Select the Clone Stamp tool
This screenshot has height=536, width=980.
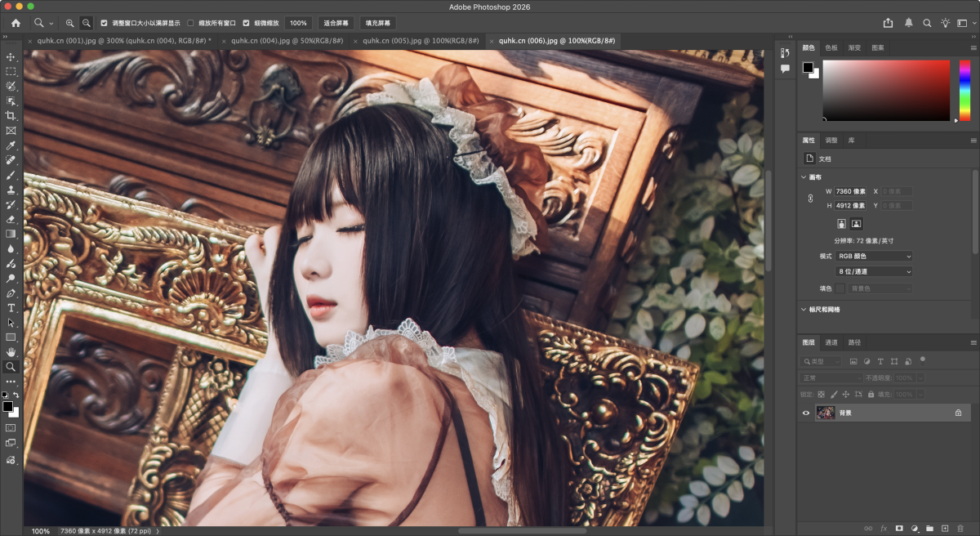(11, 190)
